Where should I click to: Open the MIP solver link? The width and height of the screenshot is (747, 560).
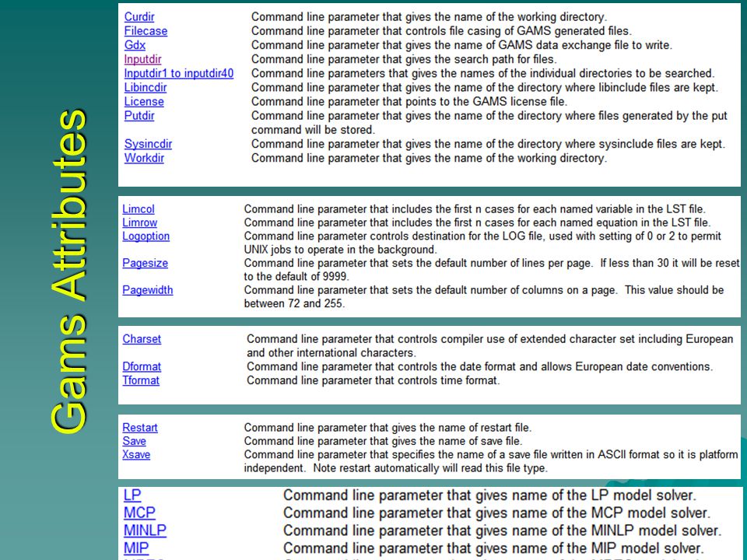136,548
